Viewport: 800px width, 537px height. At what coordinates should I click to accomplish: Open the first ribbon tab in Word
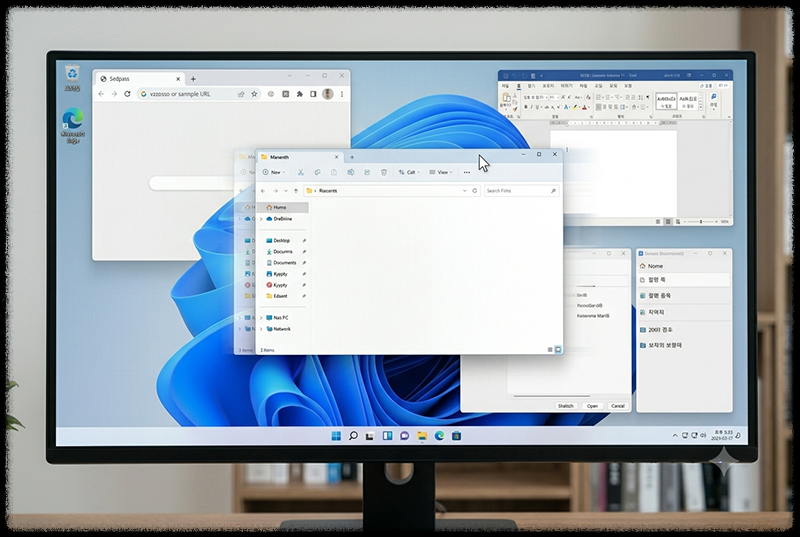[505, 86]
